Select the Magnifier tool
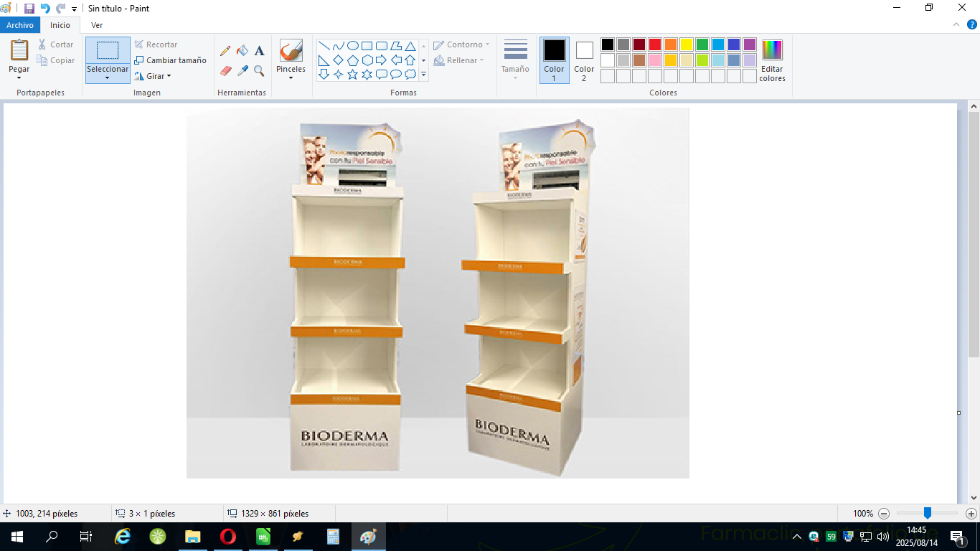This screenshot has width=980, height=551. (x=260, y=71)
